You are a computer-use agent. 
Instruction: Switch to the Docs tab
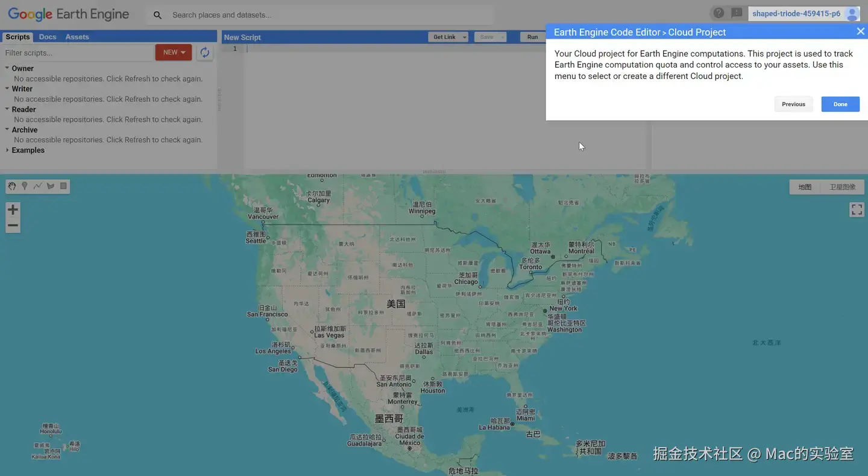click(x=48, y=37)
